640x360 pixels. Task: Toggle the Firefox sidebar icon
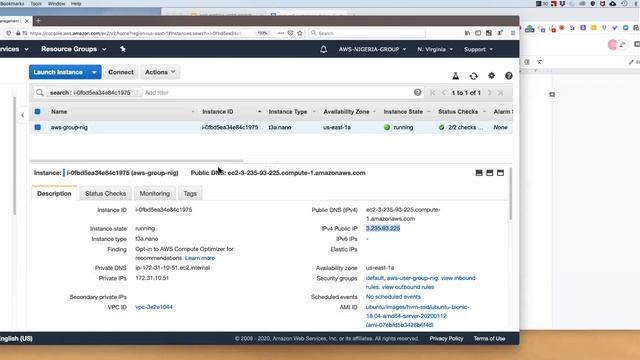click(478, 33)
